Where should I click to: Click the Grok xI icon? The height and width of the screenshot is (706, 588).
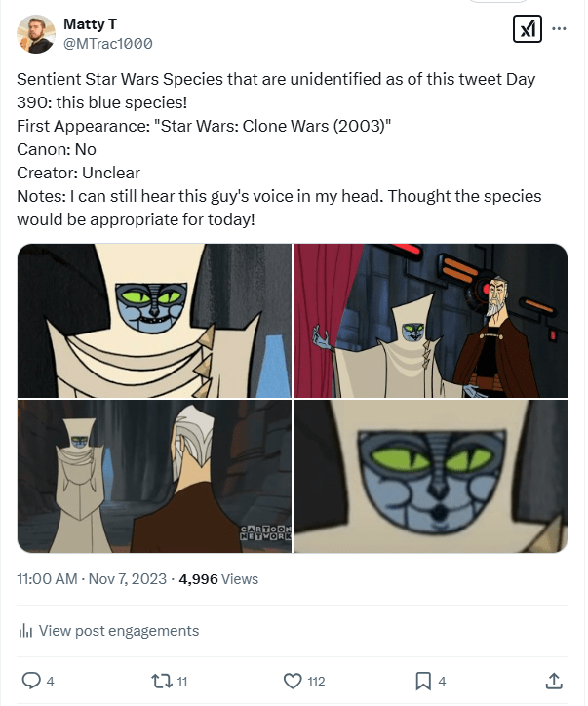click(527, 29)
